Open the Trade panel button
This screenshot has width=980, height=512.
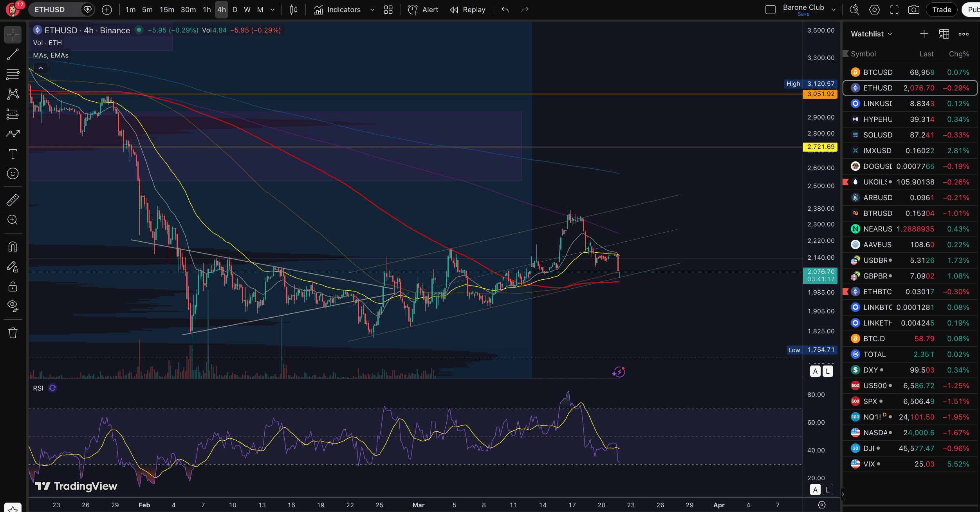coord(941,10)
